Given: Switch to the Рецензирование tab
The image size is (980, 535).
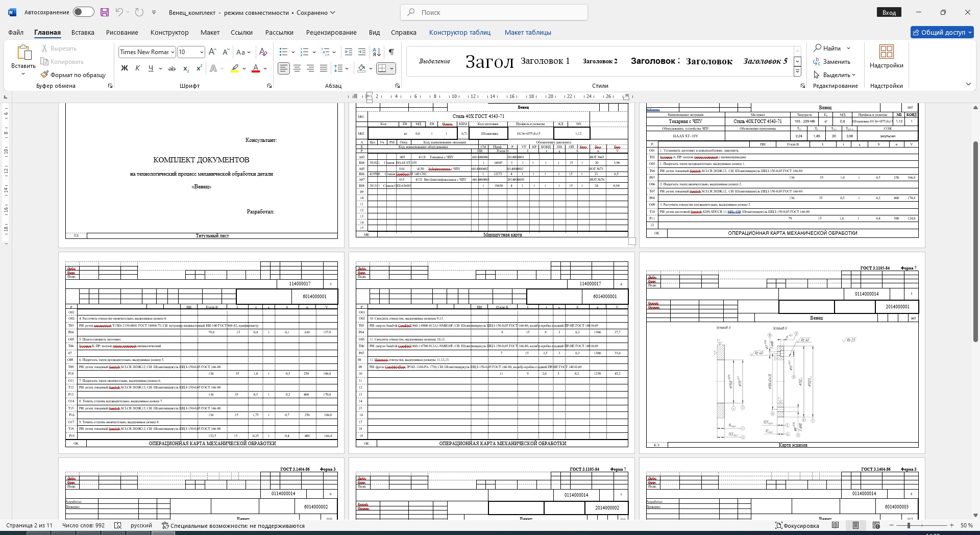Looking at the screenshot, I should 331,32.
